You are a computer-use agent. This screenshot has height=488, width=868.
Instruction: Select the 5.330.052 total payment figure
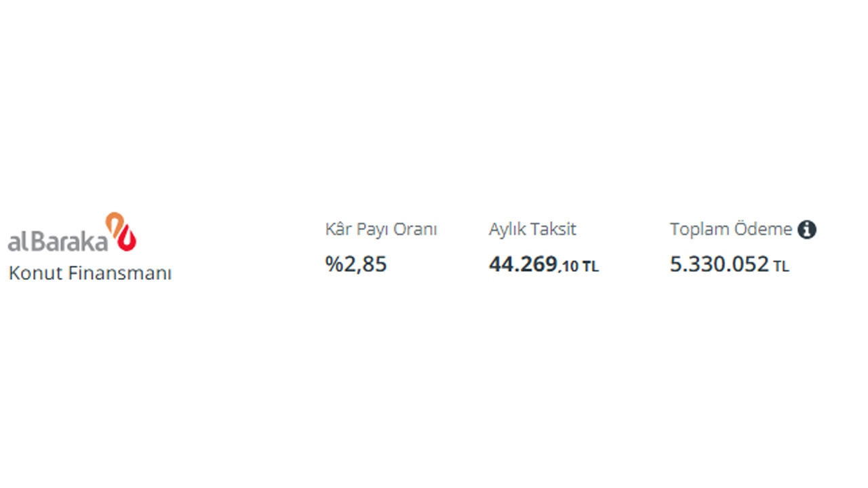719,264
